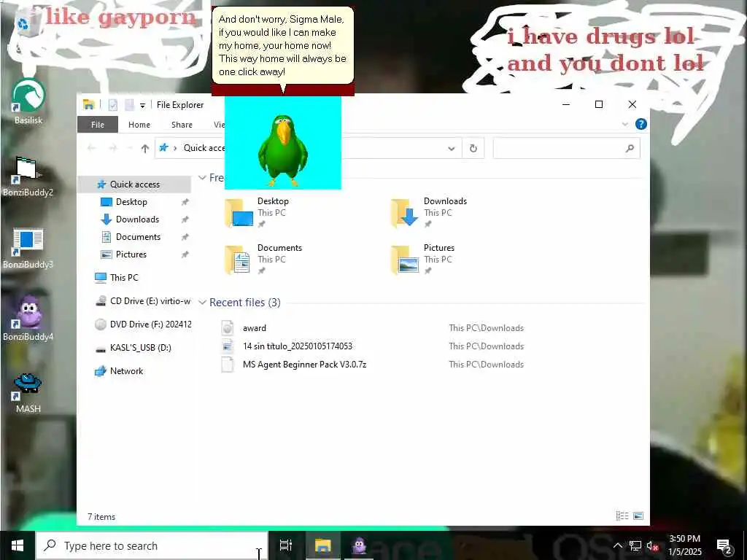Open the MASH desktop shortcut

(28, 392)
